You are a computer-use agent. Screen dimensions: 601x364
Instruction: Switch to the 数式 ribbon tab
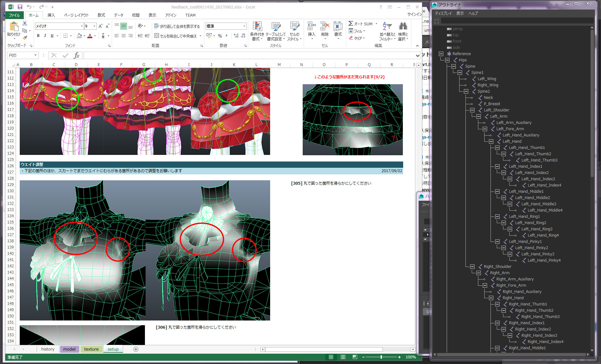pos(101,15)
